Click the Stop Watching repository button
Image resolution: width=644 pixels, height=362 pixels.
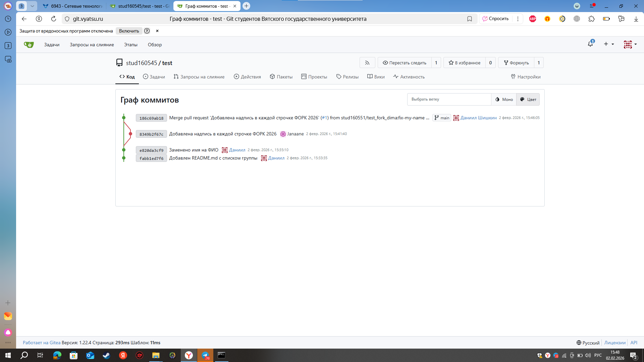point(405,63)
